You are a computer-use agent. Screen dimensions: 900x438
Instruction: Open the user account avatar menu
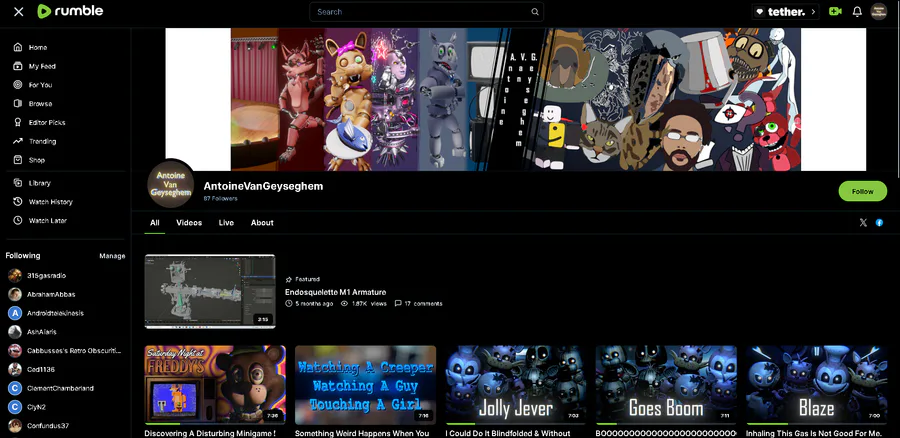pos(879,11)
